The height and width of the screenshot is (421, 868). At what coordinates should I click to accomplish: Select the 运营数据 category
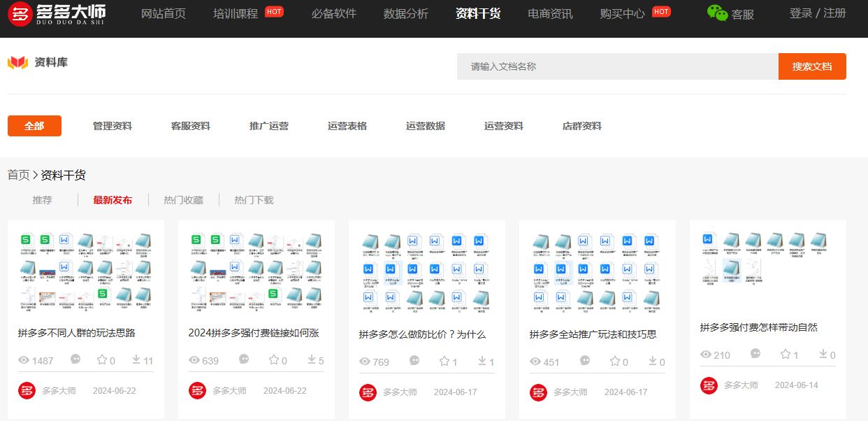426,126
